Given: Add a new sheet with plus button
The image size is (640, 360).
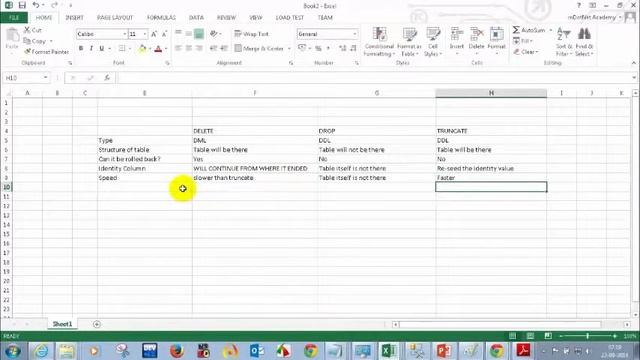Looking at the screenshot, I should click(97, 324).
